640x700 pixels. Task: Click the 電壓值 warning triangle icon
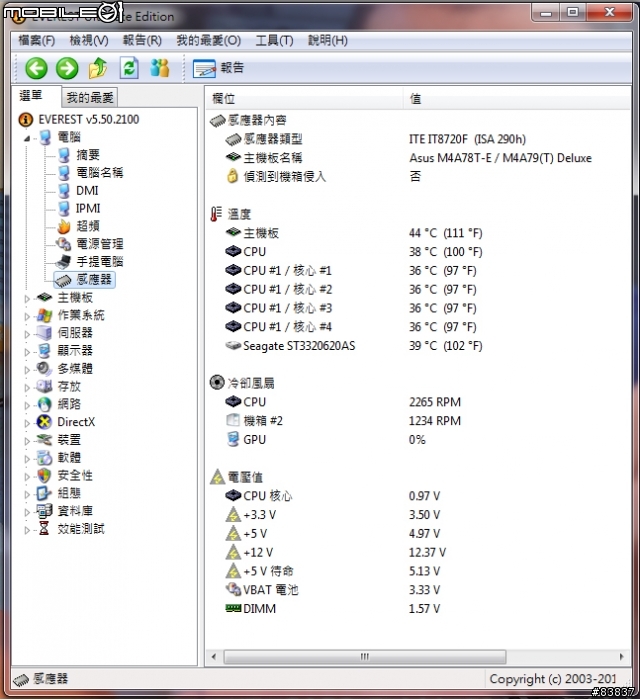pos(217,477)
